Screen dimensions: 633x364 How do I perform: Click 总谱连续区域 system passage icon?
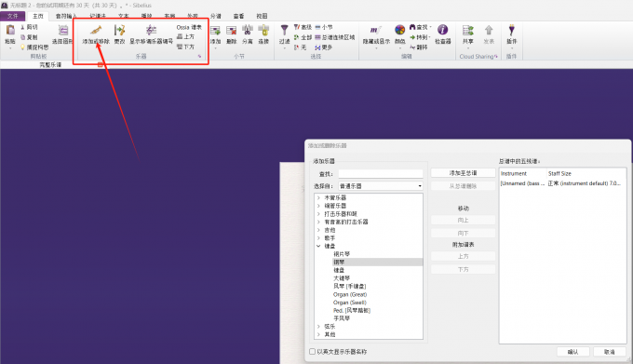pyautogui.click(x=317, y=37)
